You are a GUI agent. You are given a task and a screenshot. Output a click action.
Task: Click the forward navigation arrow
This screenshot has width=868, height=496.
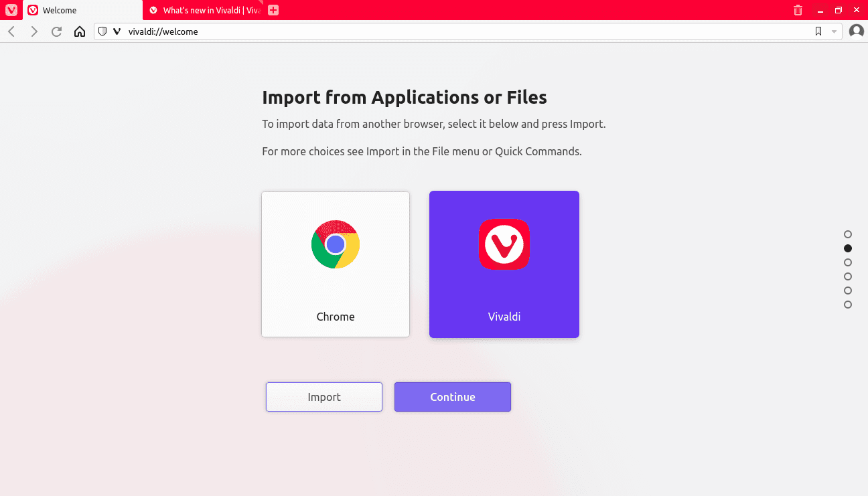(33, 31)
